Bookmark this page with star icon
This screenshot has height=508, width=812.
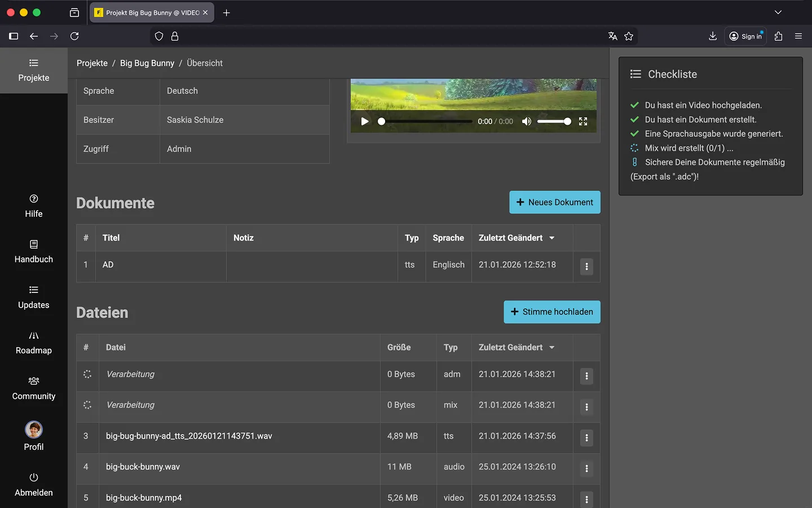click(x=629, y=36)
